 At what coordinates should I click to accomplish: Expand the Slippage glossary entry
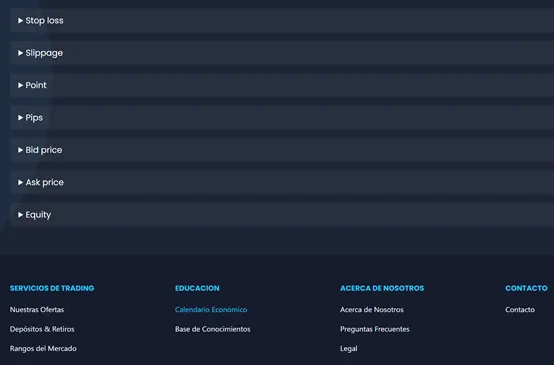point(282,53)
